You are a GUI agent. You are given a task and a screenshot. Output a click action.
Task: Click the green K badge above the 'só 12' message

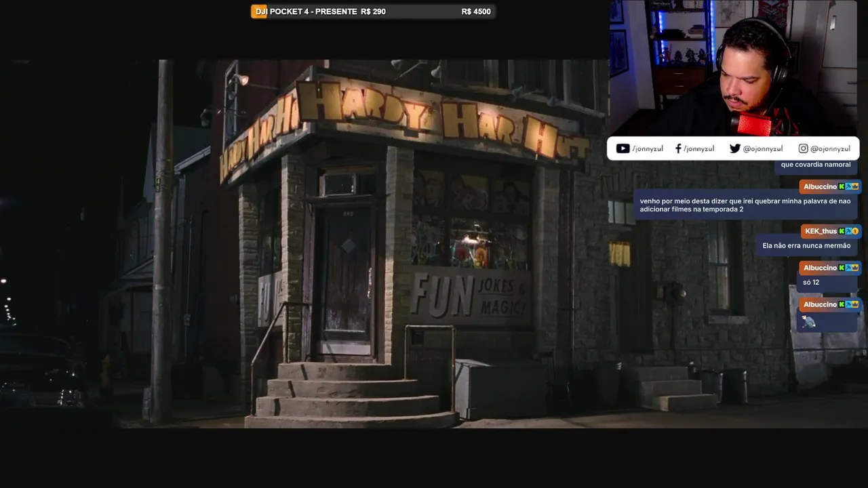point(842,268)
